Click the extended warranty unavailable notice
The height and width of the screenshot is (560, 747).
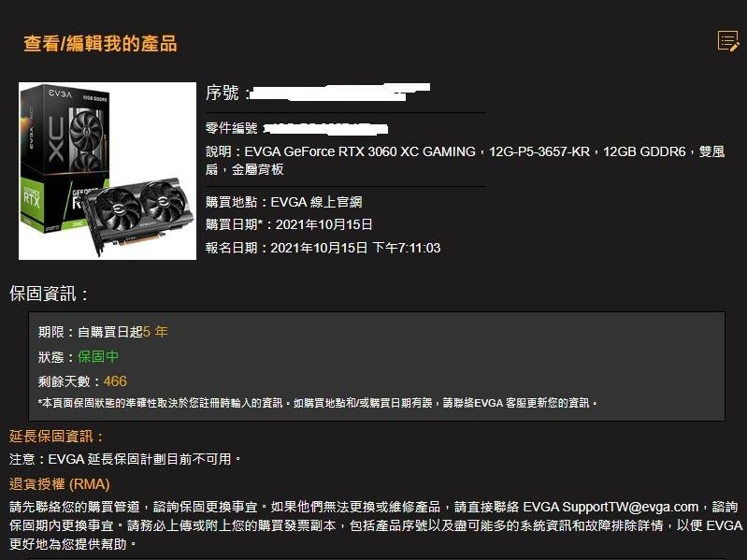click(x=125, y=459)
